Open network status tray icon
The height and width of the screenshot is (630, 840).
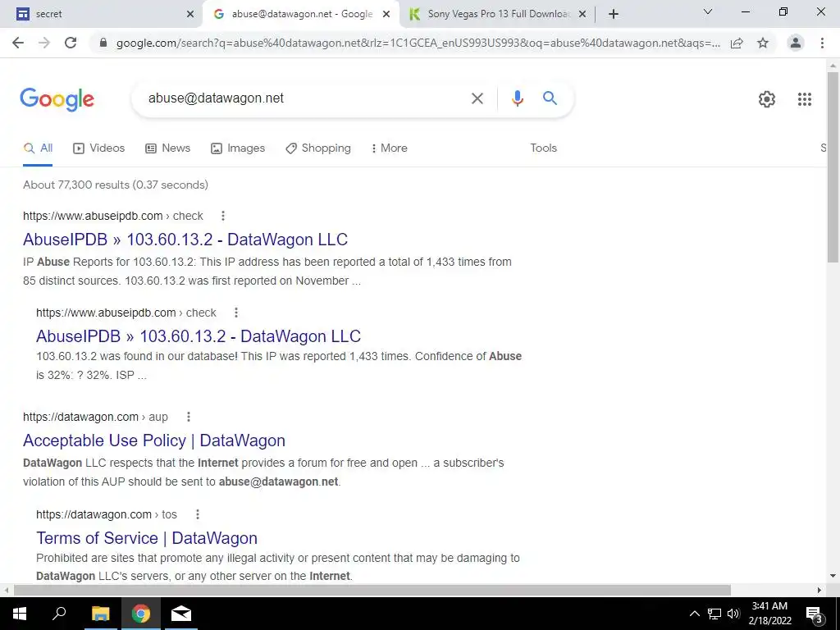point(714,614)
